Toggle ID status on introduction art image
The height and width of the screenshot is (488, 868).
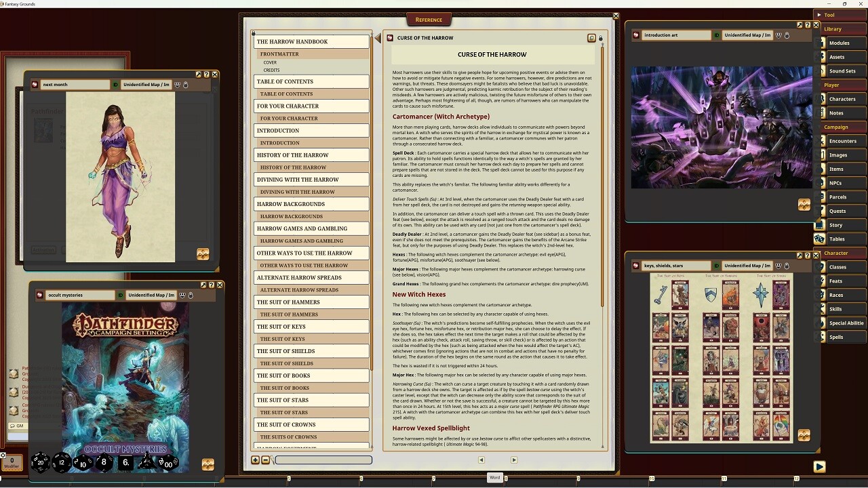point(717,35)
